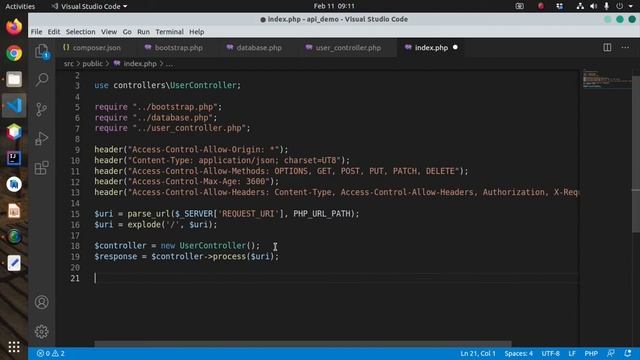Screen dimensions: 640x360
Task: Open the Activities overview
Action: [20, 6]
